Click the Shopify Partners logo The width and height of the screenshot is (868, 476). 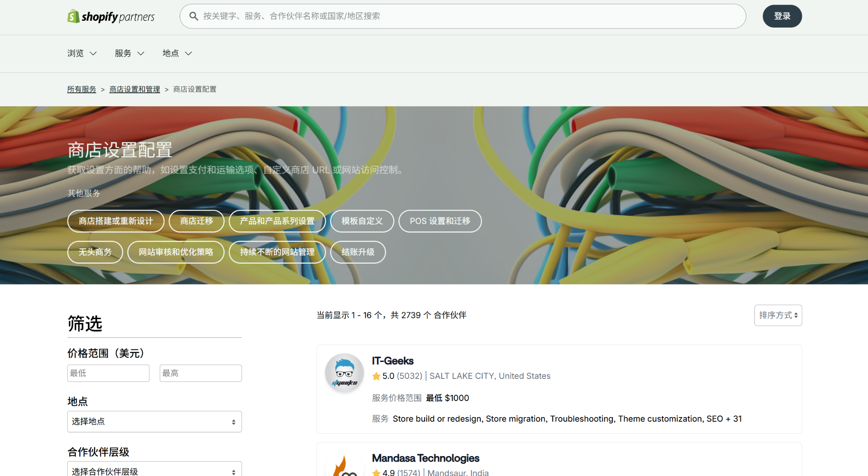click(111, 17)
